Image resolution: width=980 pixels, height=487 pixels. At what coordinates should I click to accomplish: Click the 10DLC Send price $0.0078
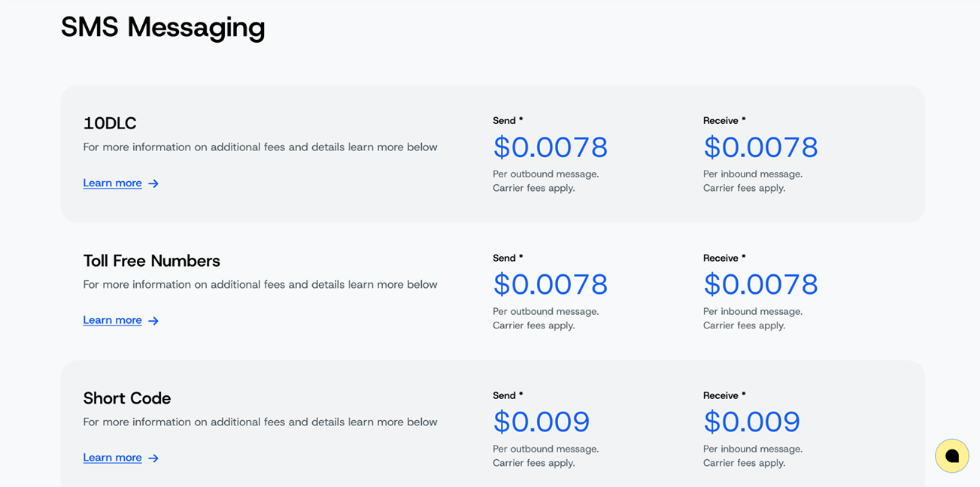click(551, 147)
